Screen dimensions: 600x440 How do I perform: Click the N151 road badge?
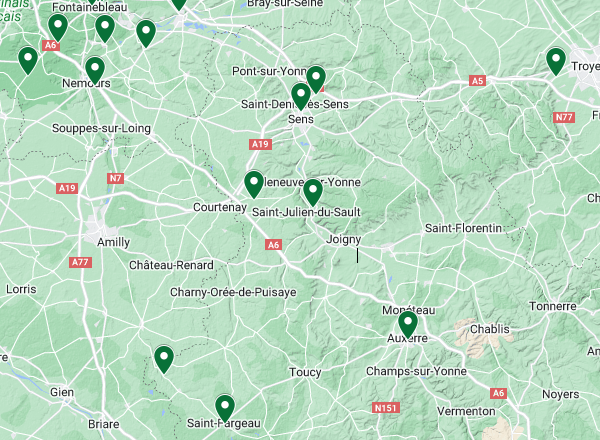pyautogui.click(x=386, y=408)
